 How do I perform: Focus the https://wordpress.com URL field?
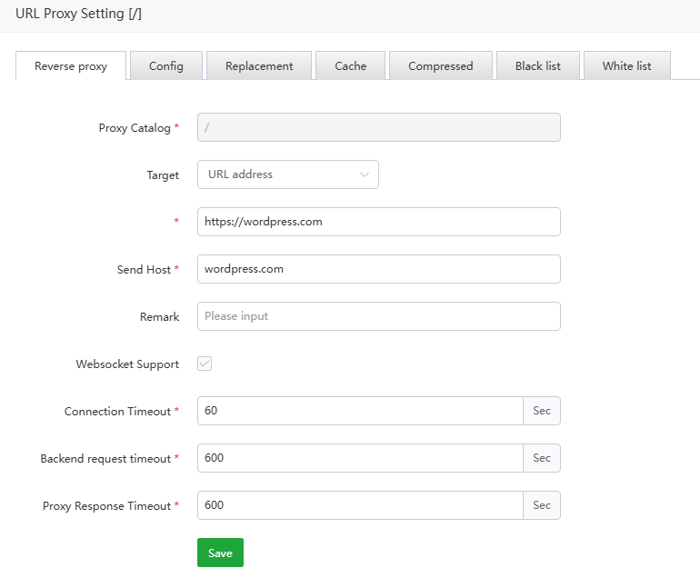click(378, 222)
